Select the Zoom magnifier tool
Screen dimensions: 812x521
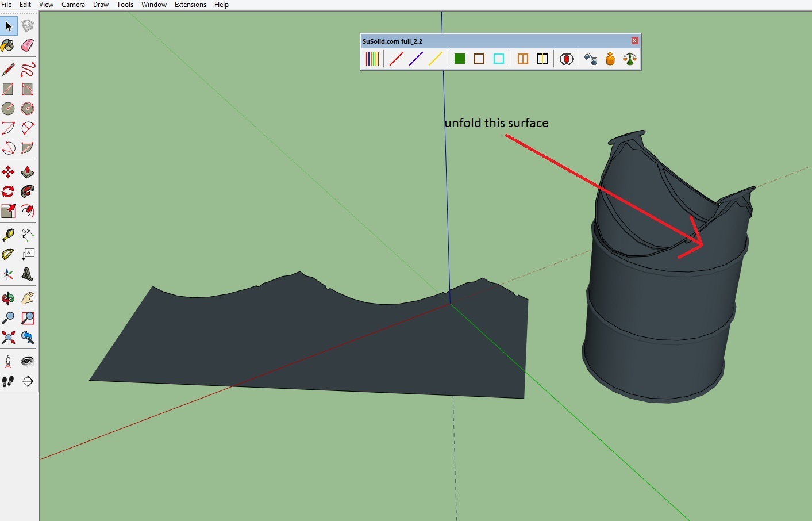click(x=9, y=318)
